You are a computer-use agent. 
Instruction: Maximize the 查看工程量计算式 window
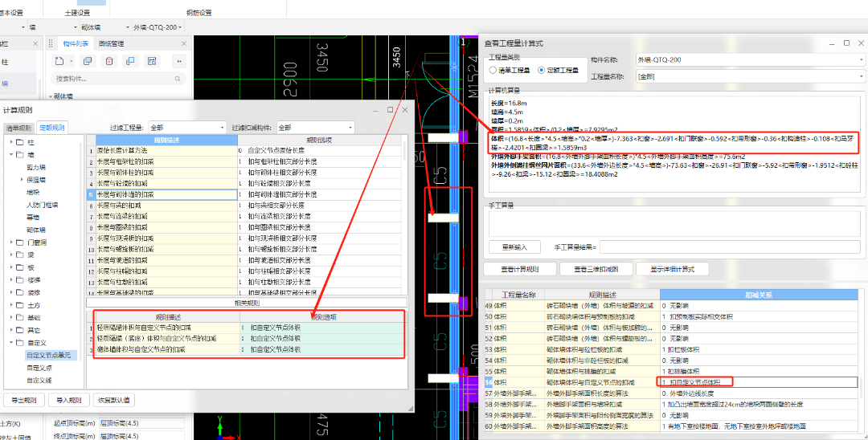coord(846,43)
